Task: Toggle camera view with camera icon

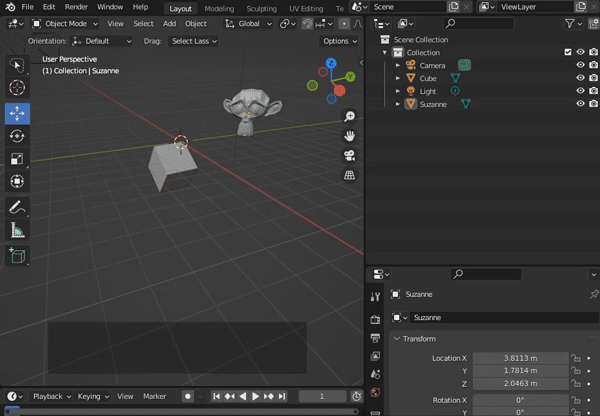Action: click(349, 155)
